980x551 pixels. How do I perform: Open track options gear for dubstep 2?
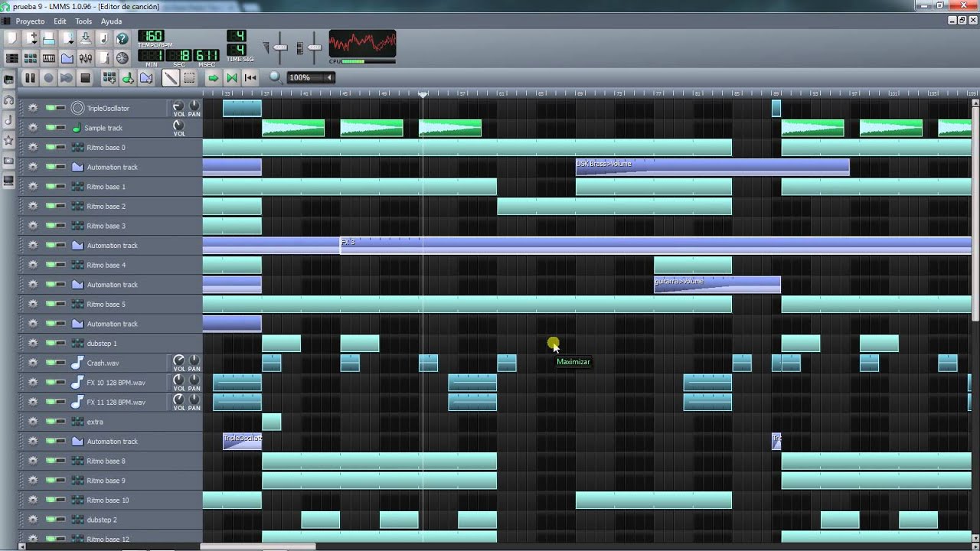(x=33, y=520)
